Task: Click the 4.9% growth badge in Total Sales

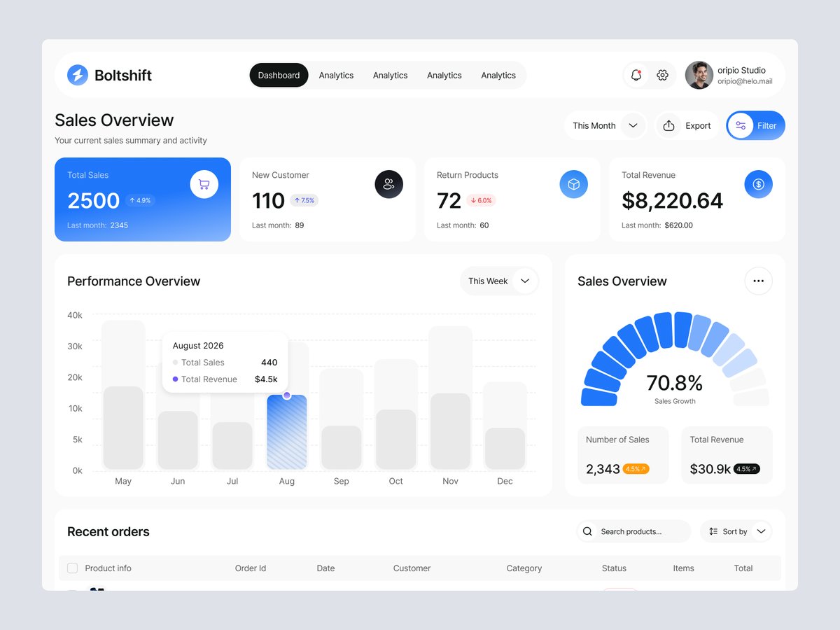Action: [x=140, y=200]
